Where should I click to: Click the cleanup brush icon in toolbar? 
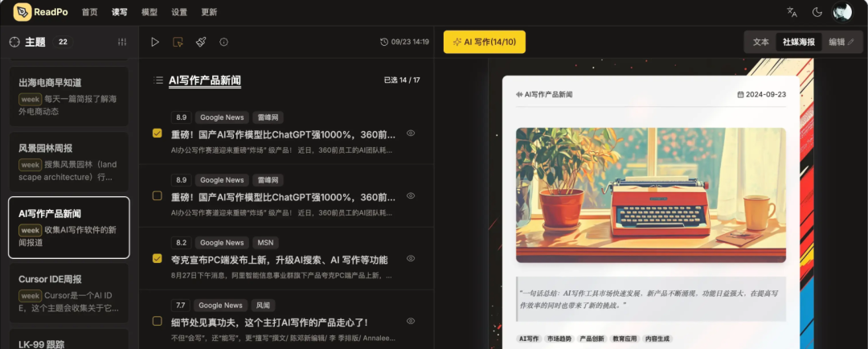pos(201,42)
